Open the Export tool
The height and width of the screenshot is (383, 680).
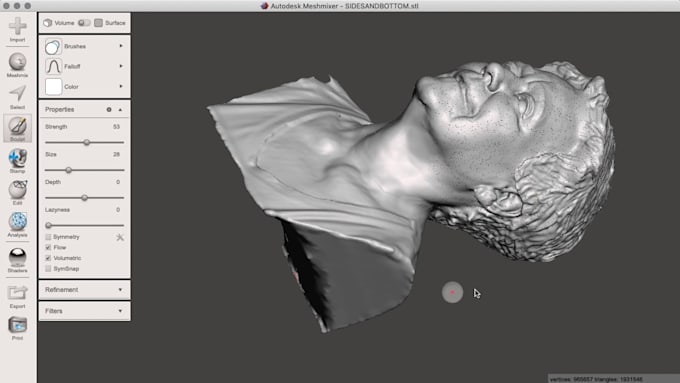[x=17, y=297]
